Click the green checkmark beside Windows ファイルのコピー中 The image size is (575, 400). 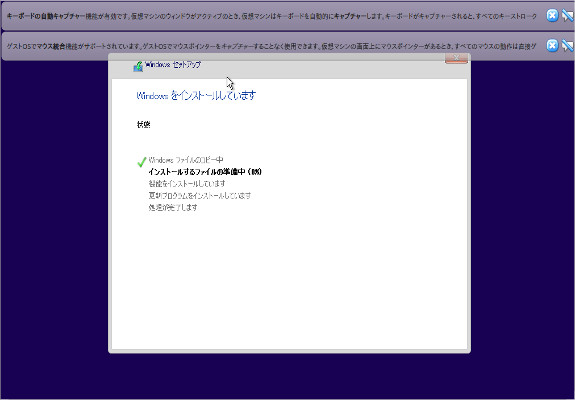[142, 161]
